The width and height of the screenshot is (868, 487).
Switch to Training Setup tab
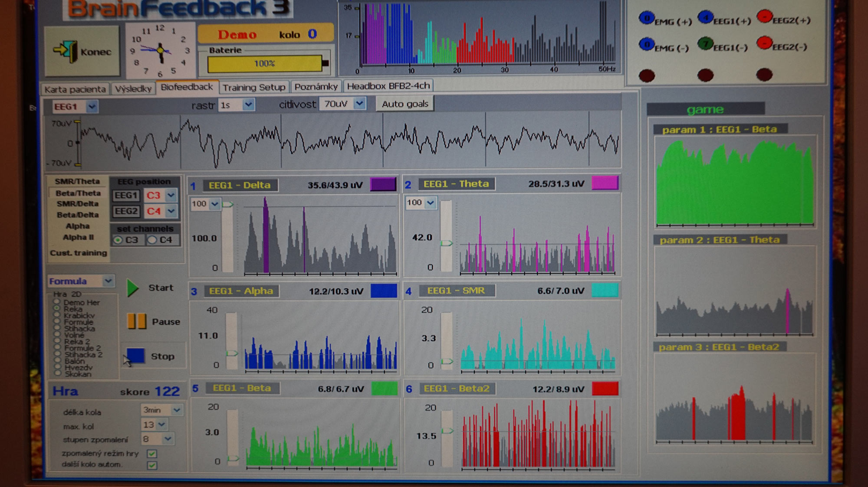254,87
